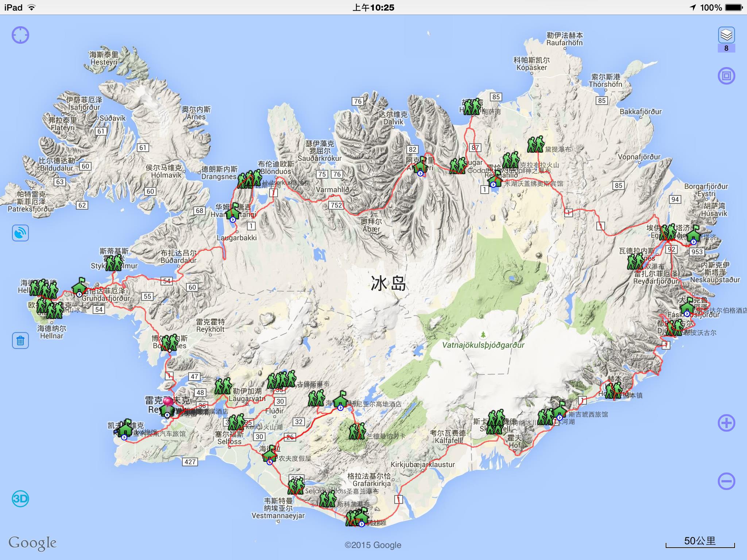Screen dimensions: 747x560
Task: Tap the hiker marker at Krafla
Action: click(x=511, y=160)
